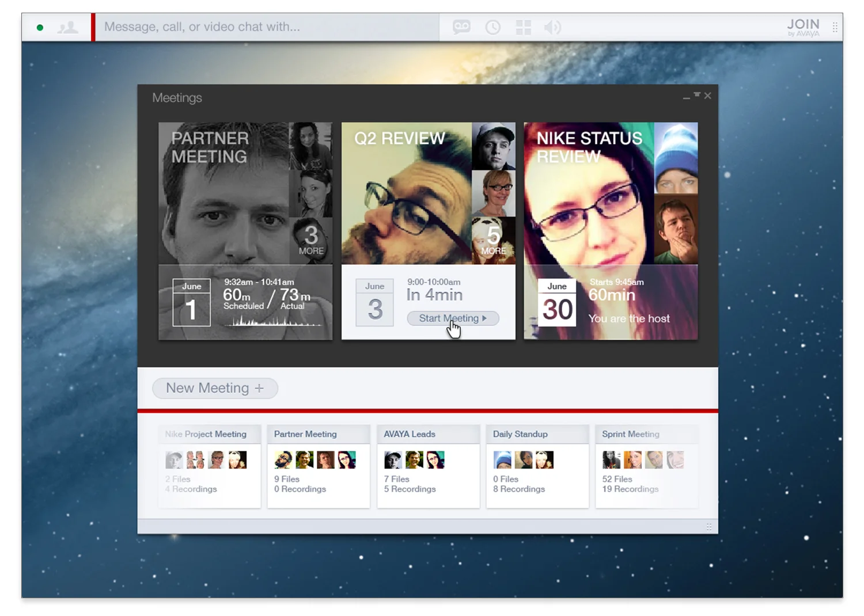Click the 5 MORE attendees on Q2 Review

(494, 241)
